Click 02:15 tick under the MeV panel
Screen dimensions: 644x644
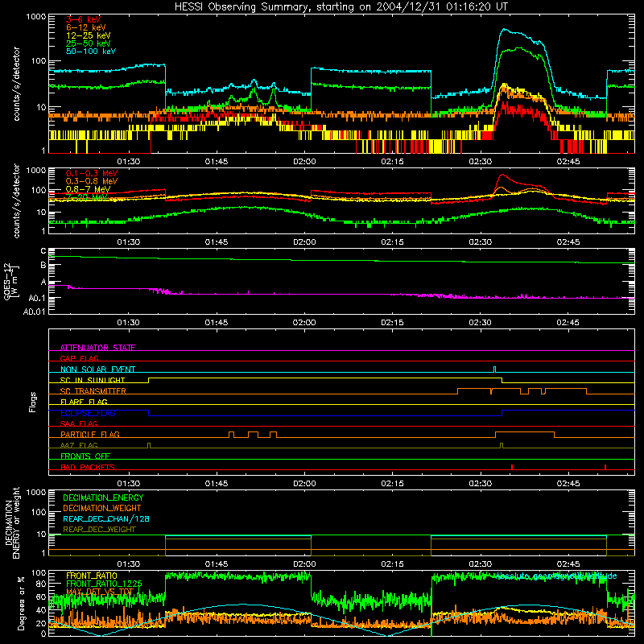[x=392, y=242]
